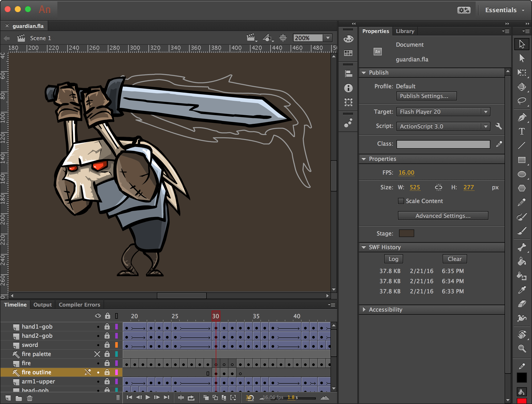Open the Output tab

[42, 304]
